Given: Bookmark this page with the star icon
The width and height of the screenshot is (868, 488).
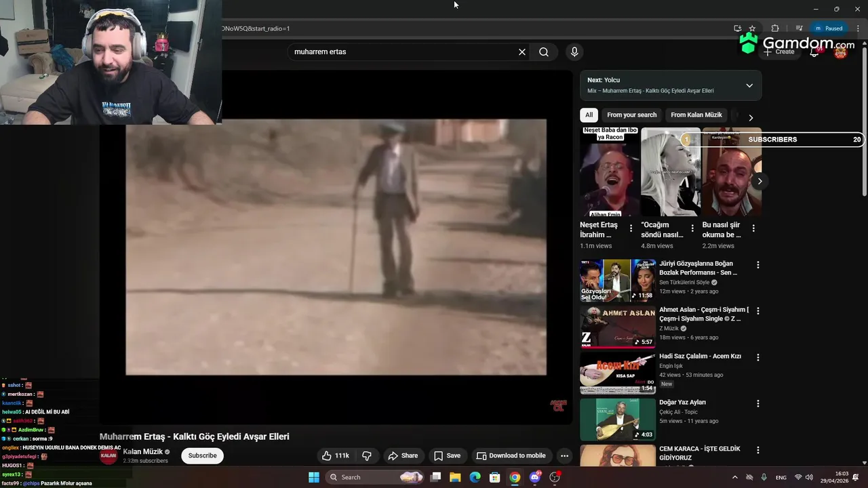Looking at the screenshot, I should (752, 28).
